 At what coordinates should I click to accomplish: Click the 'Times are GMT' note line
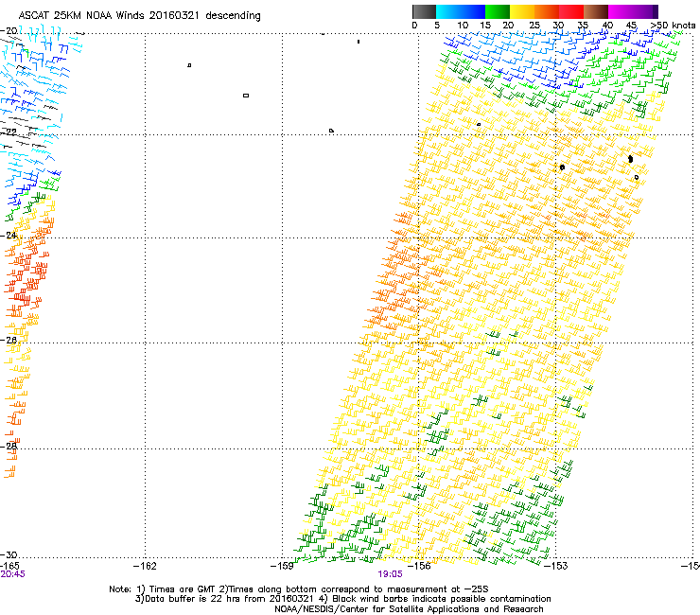(299, 589)
